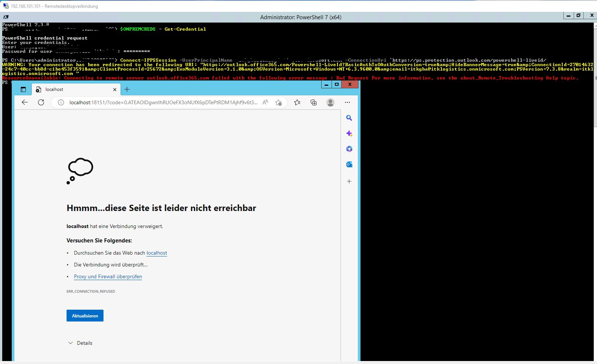Click the $ONPREMCREDS variable text
Viewport: 597px width, 364px height.
coord(138,29)
